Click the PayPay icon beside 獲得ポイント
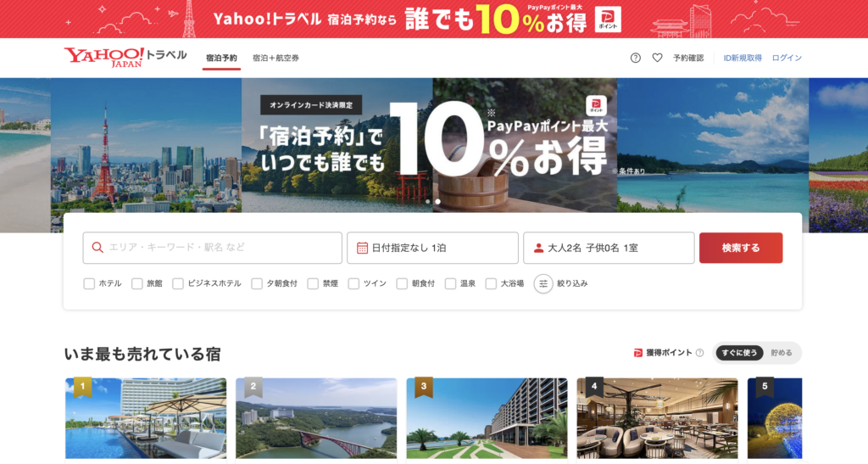The height and width of the screenshot is (464, 868). point(637,353)
